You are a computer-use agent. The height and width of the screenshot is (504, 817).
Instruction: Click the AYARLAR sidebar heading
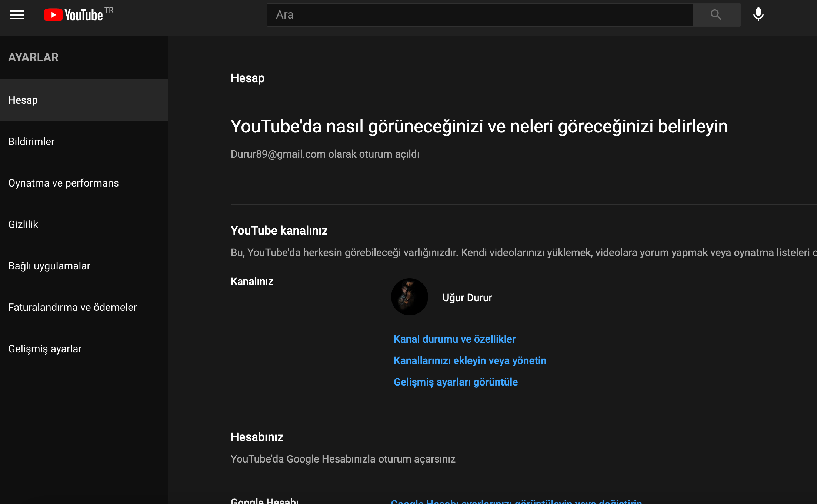pyautogui.click(x=33, y=57)
